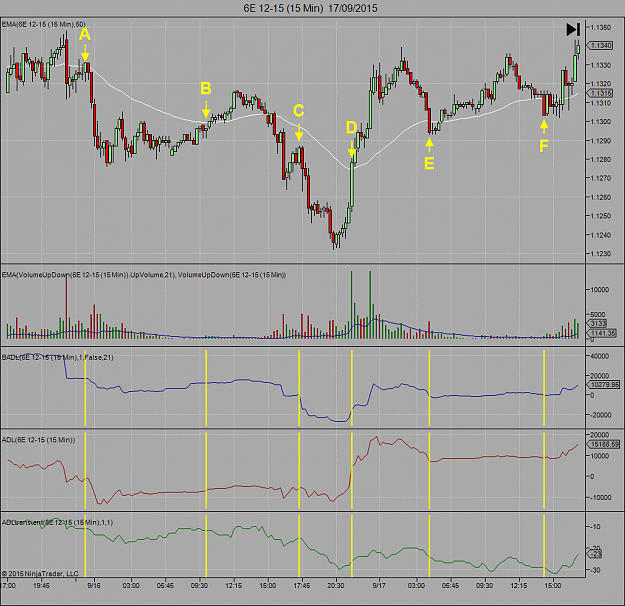This screenshot has width=625, height=606.
Task: Click the -23 ADLtransient value marker
Action: coord(595,554)
